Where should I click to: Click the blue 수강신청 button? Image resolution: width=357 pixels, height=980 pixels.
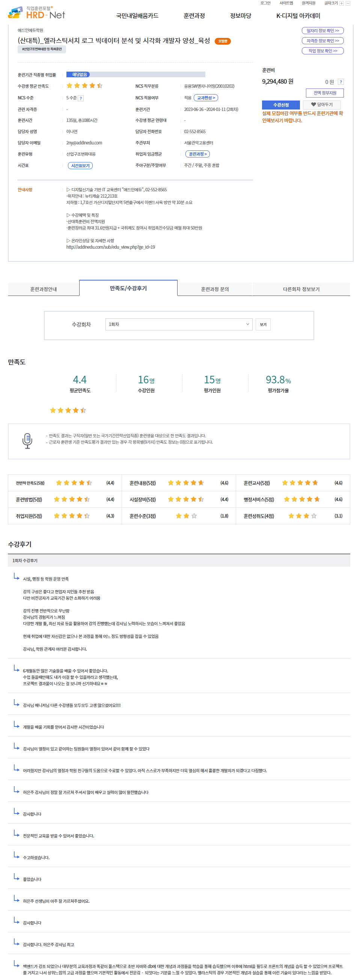point(281,105)
